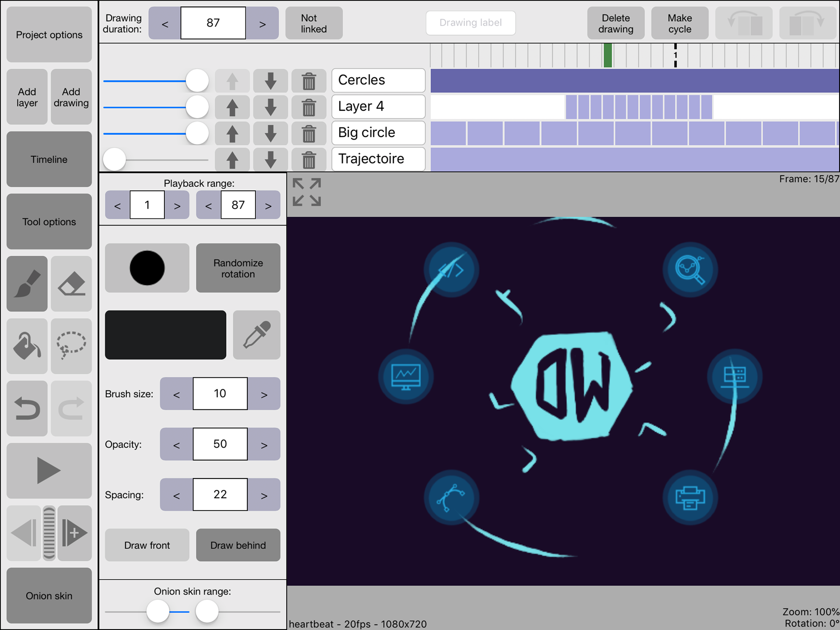
Task: Decrease playback range start
Action: pyautogui.click(x=117, y=205)
